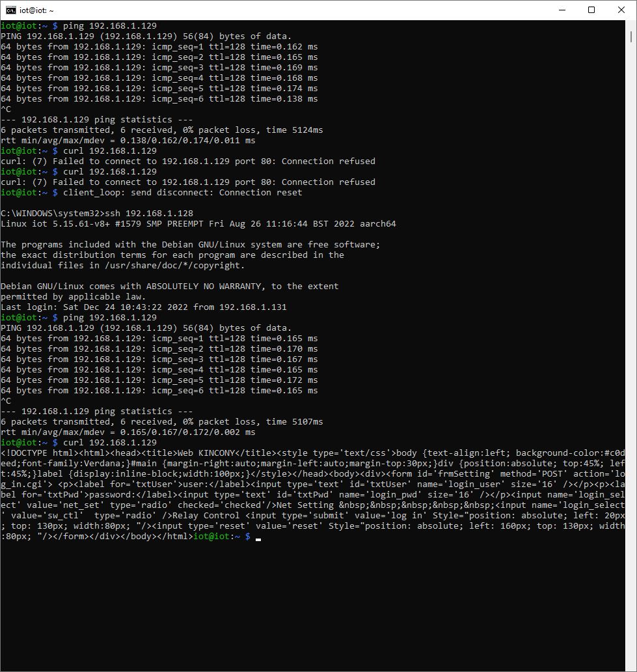The image size is (637, 672).
Task: Click the scrollbar down arrow
Action: [631, 666]
